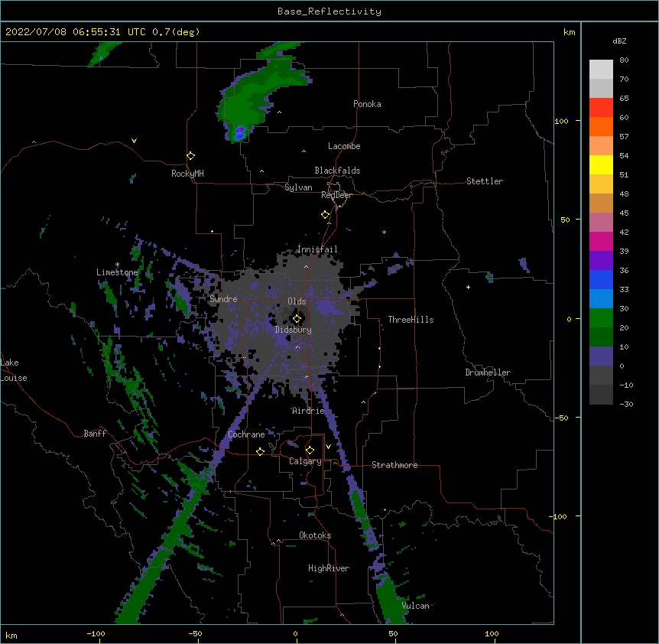Pick the bright orange swatch below red
659x644 pixels.
click(601, 126)
